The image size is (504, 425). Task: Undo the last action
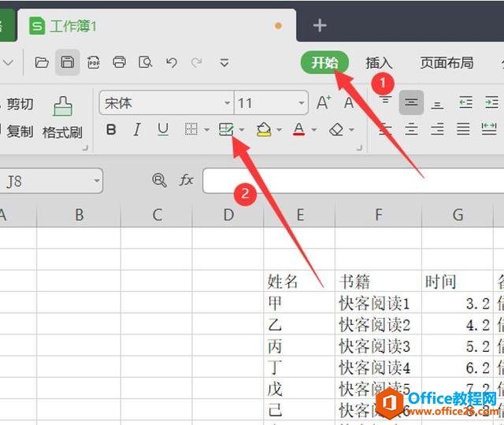coord(172,62)
